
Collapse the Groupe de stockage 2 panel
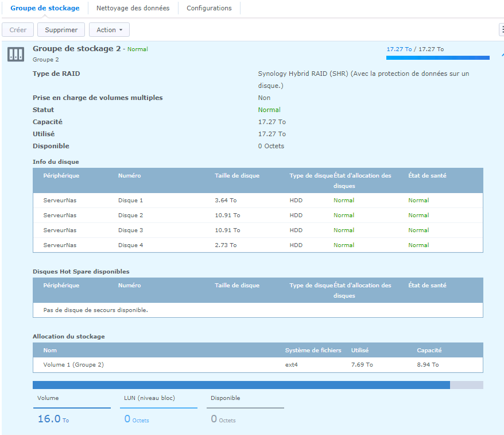[x=502, y=55]
